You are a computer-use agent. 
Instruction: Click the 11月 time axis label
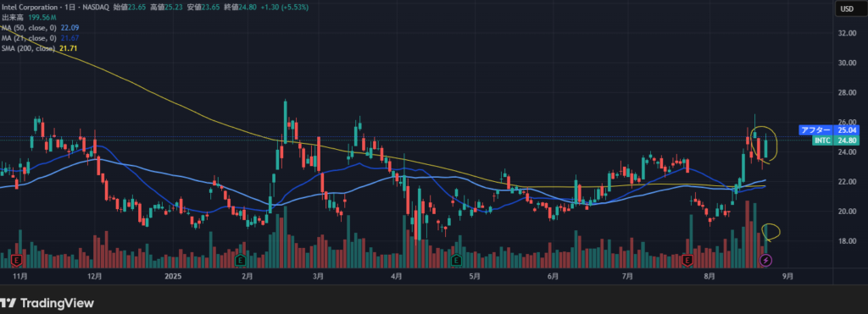click(x=19, y=276)
